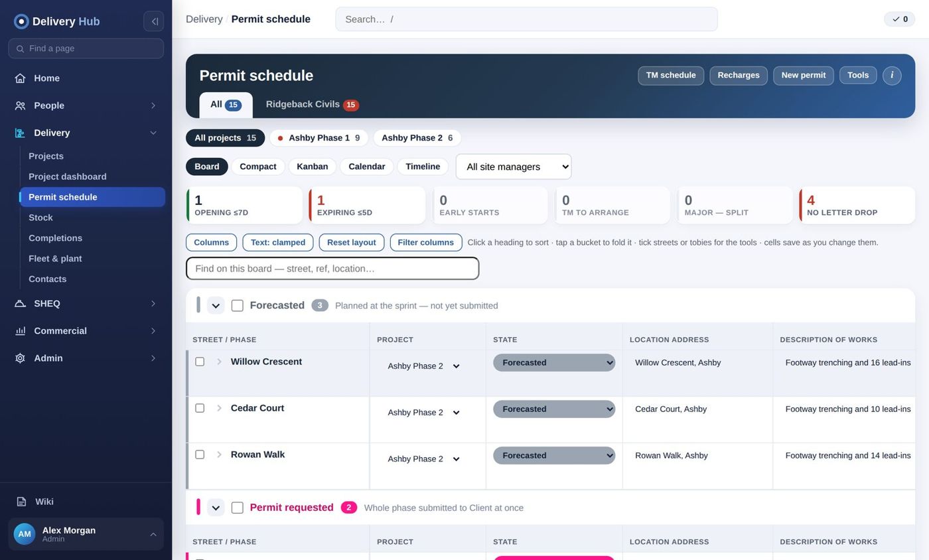The height and width of the screenshot is (560, 929).
Task: Click the top Search bar
Action: click(526, 19)
